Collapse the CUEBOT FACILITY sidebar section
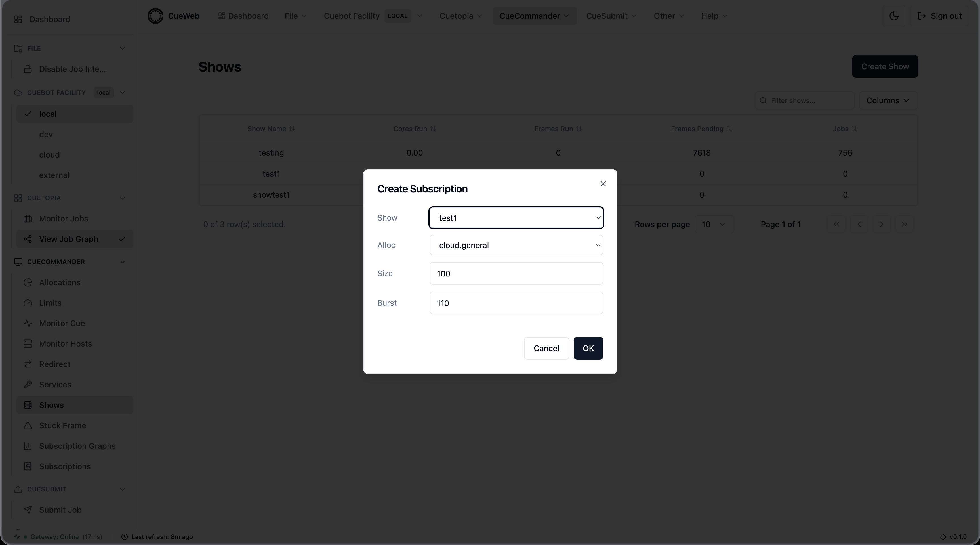980x545 pixels. [x=123, y=93]
